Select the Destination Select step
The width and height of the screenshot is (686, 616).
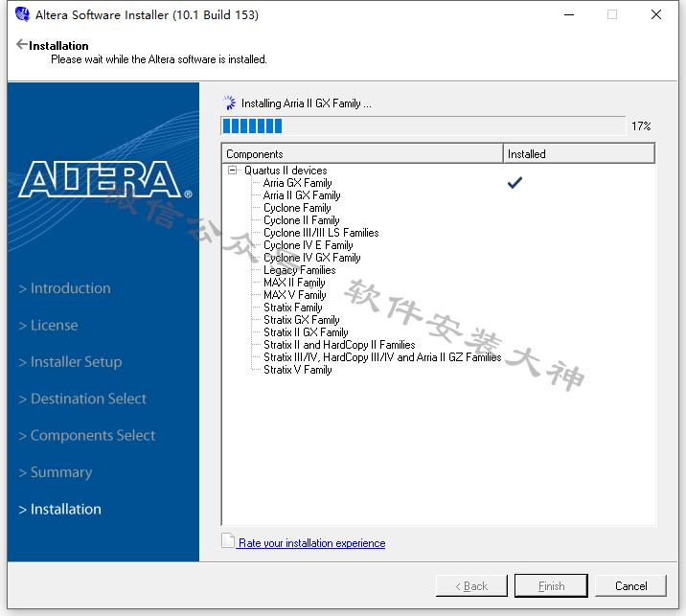point(82,399)
